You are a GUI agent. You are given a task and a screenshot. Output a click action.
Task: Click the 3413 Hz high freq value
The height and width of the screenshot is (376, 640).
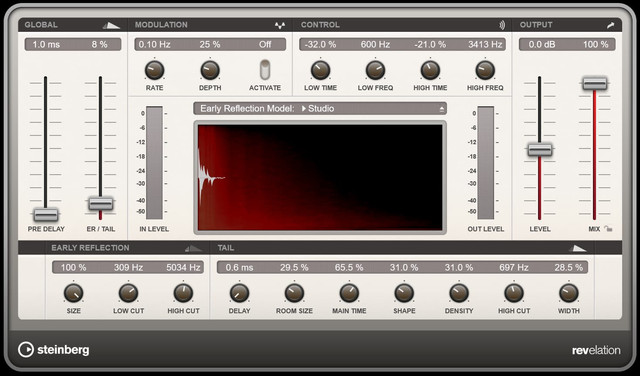coord(485,44)
